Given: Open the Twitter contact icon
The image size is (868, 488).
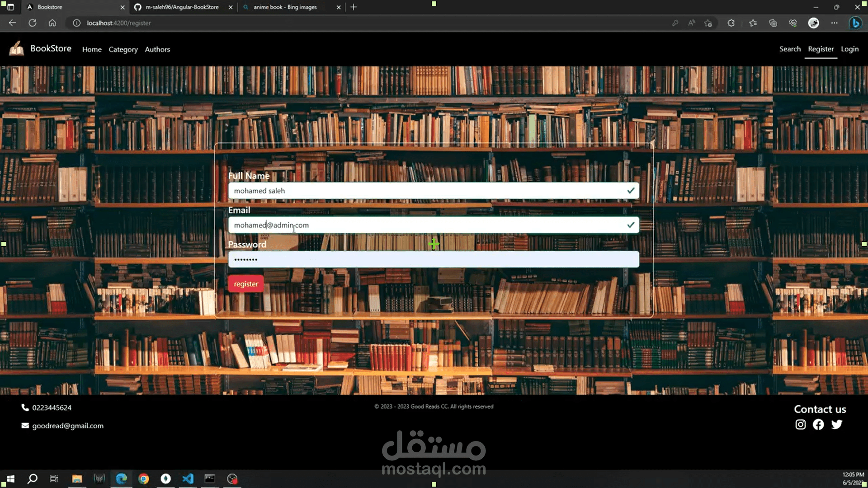Looking at the screenshot, I should click(x=837, y=424).
